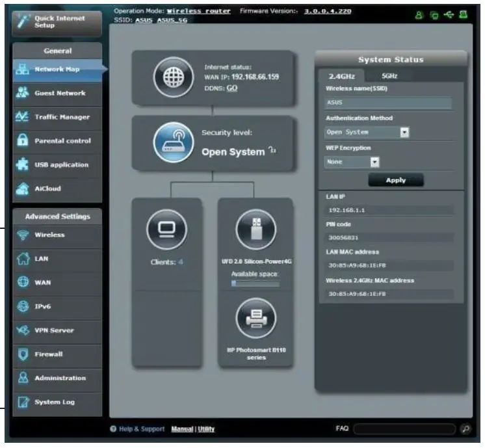Click the FAQ search magnifier icon
Screen dimensions: 485x448
click(466, 429)
